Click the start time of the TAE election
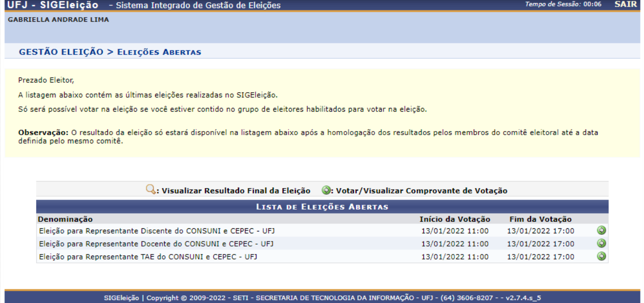 click(x=455, y=257)
